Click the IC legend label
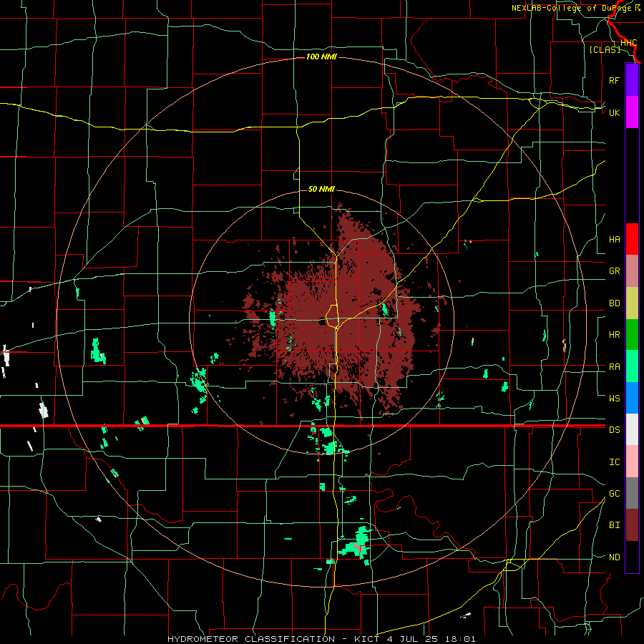Image resolution: width=644 pixels, height=644 pixels. tap(614, 462)
